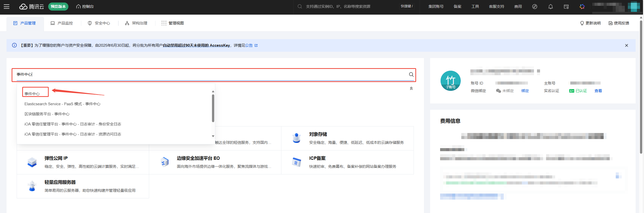The height and width of the screenshot is (213, 644).
Task: Click the 使用反馈 feedback button
Action: click(x=619, y=23)
